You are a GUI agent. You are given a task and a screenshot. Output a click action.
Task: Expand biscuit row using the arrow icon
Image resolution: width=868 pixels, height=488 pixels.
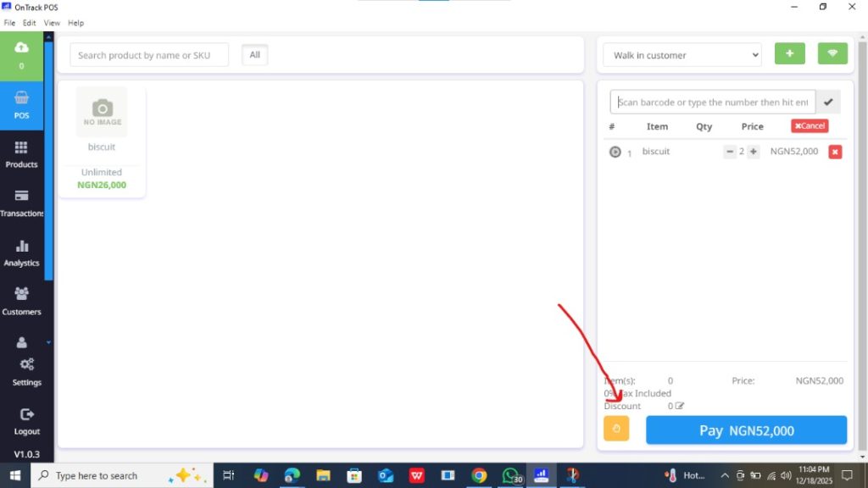pyautogui.click(x=615, y=152)
